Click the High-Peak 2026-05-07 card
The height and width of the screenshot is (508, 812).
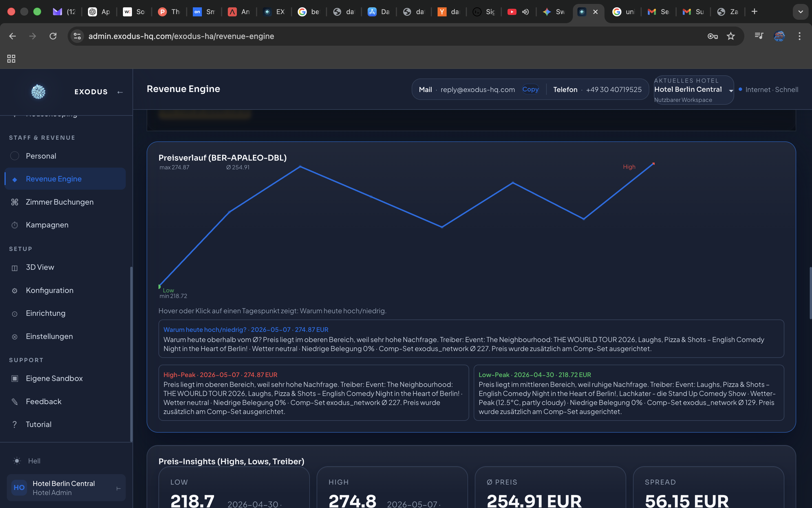pyautogui.click(x=314, y=393)
